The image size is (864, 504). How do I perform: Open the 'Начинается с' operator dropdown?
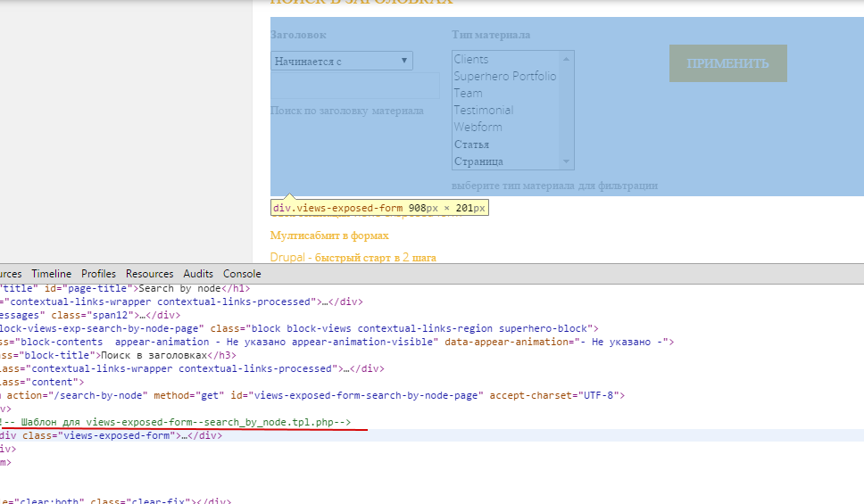341,62
